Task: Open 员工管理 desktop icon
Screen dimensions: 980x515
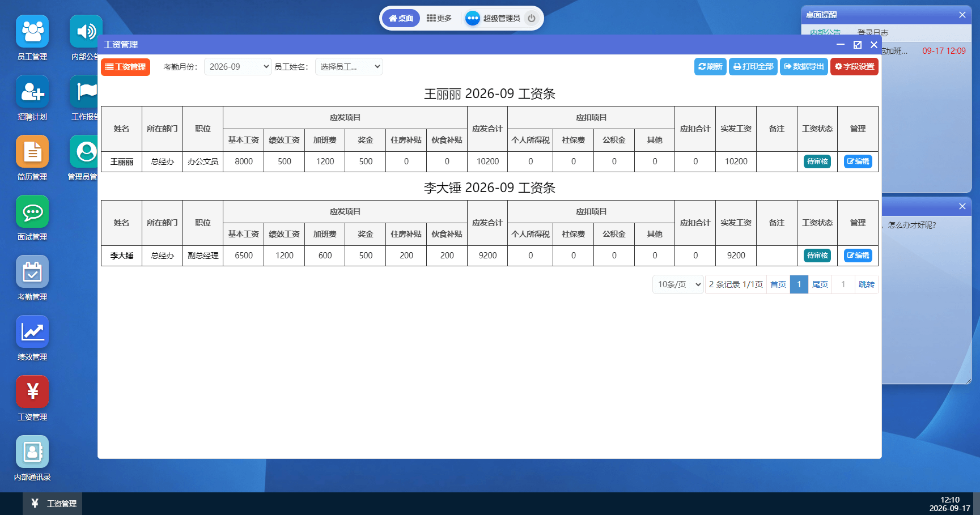Action: pos(32,31)
